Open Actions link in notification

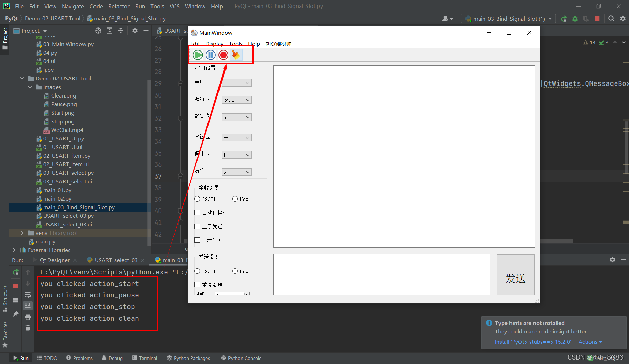click(x=590, y=342)
